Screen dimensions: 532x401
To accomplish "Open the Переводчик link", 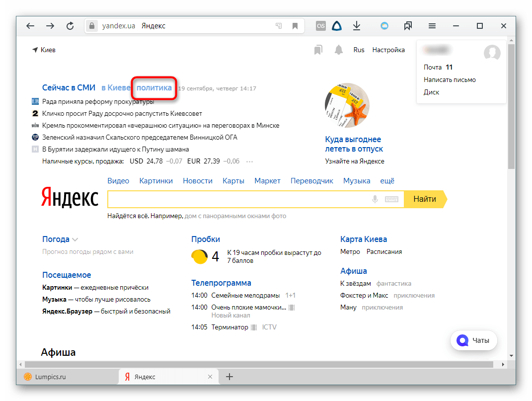I will pos(312,181).
